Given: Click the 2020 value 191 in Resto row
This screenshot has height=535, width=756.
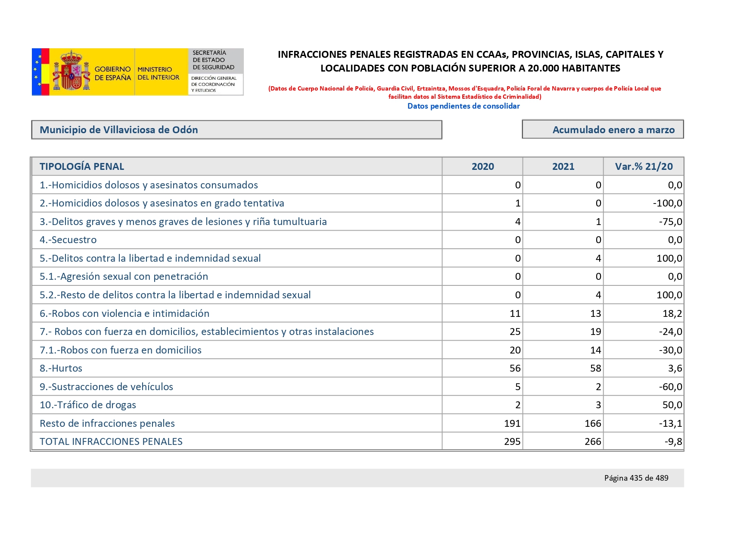Looking at the screenshot, I should point(512,423).
